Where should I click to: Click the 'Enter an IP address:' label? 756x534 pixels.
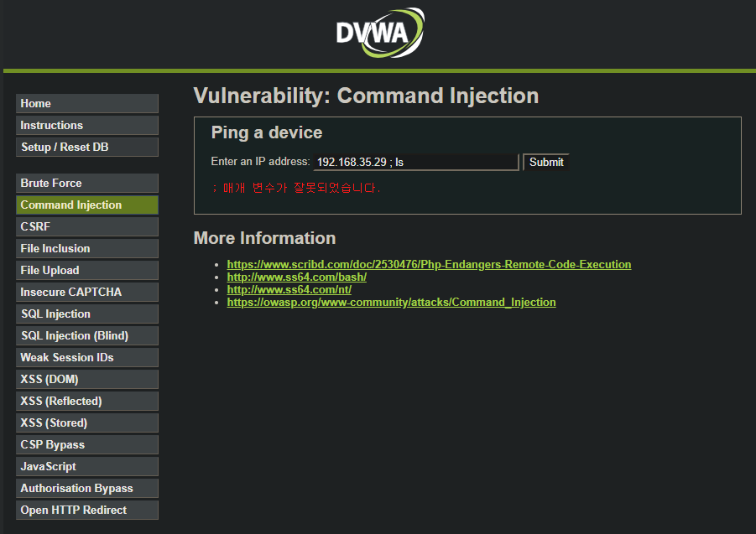(260, 161)
